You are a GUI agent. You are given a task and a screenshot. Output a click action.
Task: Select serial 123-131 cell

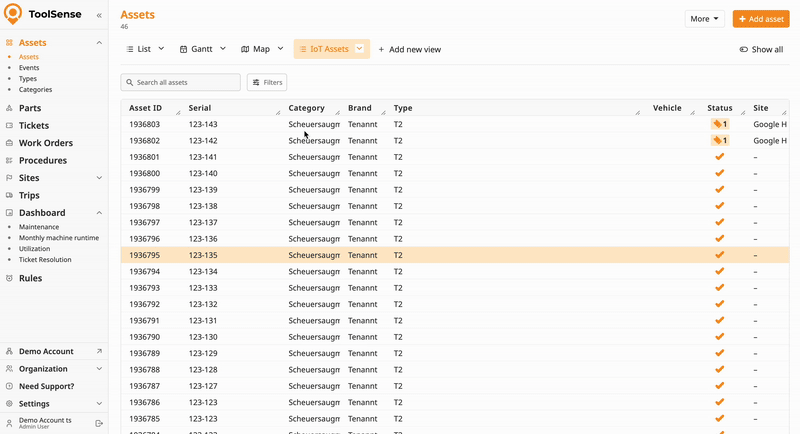point(203,320)
